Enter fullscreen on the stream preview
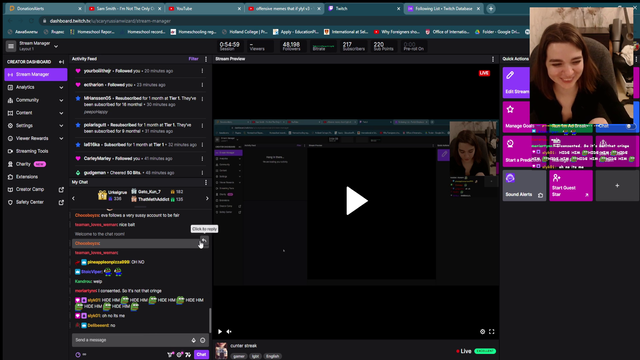640x360 pixels. [x=491, y=331]
